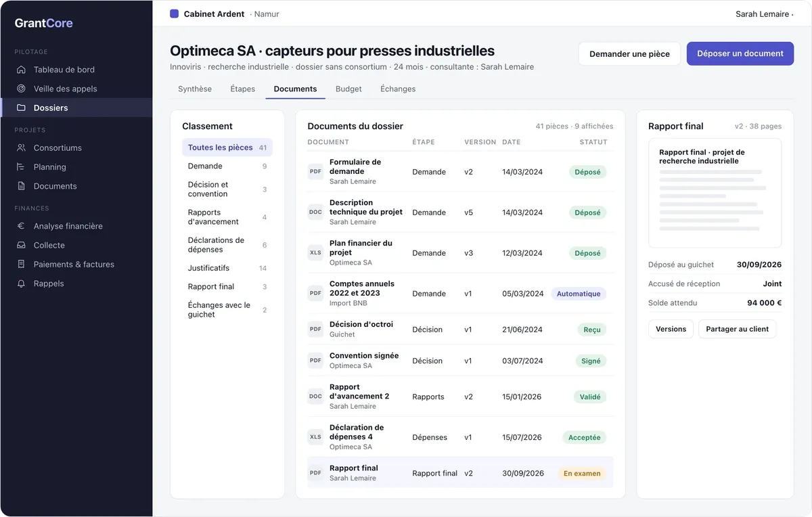The height and width of the screenshot is (517, 812).
Task: Click the Validé status badge
Action: click(590, 397)
